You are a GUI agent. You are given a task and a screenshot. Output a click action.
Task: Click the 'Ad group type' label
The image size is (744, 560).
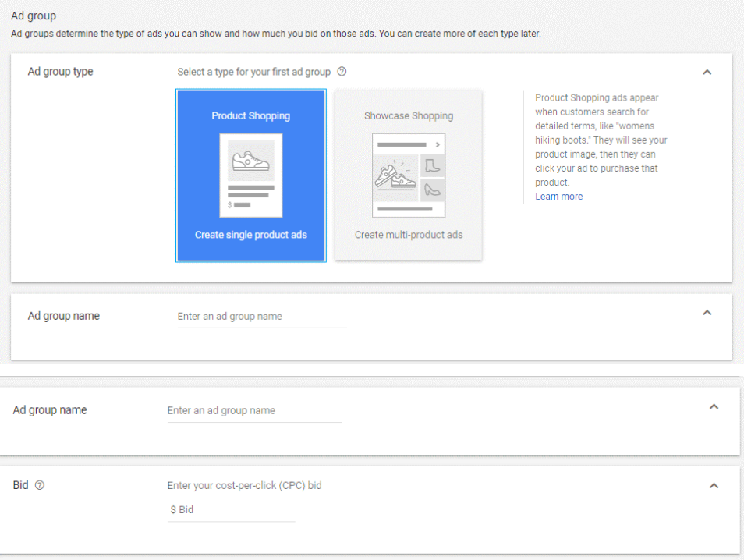tap(60, 72)
